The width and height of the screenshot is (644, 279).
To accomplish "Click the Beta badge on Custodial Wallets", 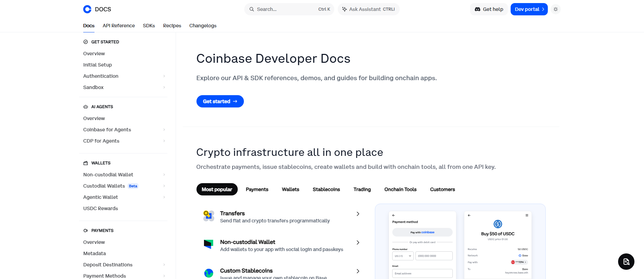I will click(133, 186).
